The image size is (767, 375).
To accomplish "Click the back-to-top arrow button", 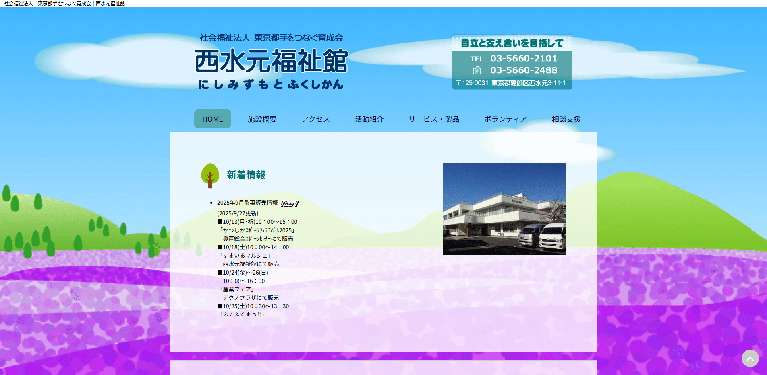I will [x=750, y=358].
